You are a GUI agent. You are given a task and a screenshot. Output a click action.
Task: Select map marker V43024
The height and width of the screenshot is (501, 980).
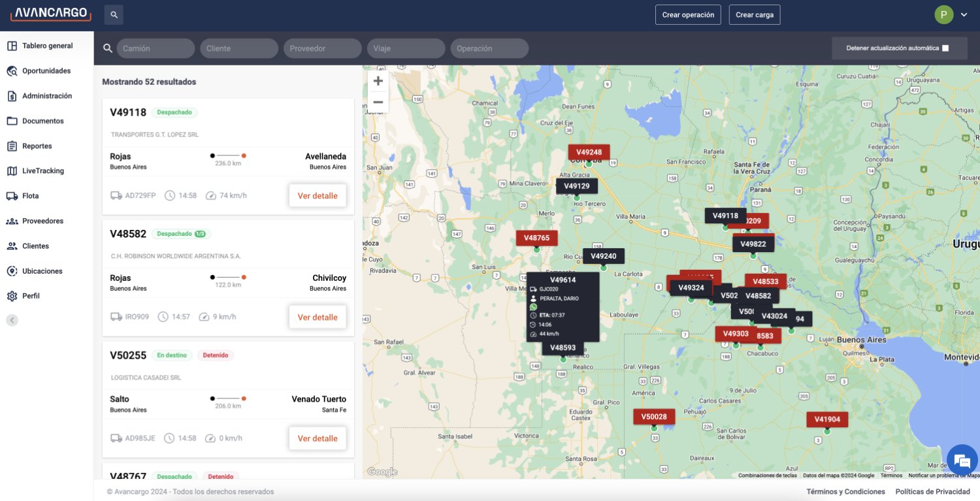pos(774,316)
